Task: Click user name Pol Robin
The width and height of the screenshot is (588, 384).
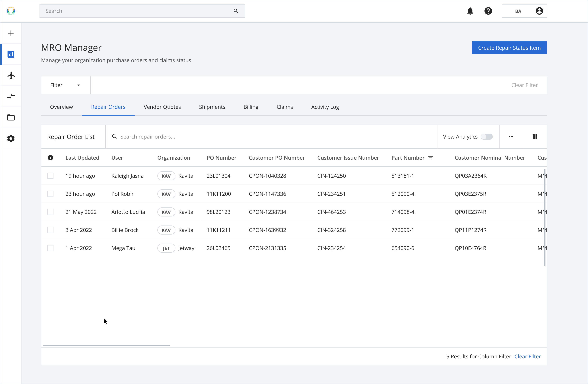Action: pyautogui.click(x=123, y=194)
